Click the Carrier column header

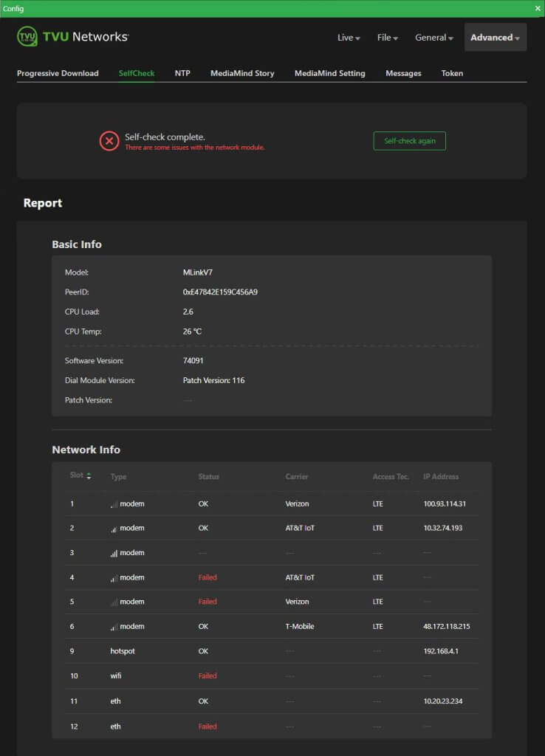(297, 476)
